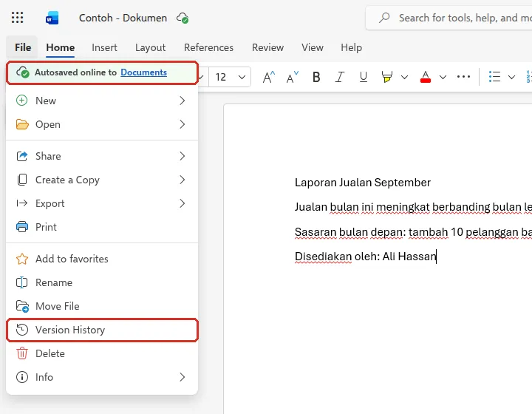Screen dimensions: 532x414
Task: Open Info in the File menu
Action: pyautogui.click(x=102, y=377)
